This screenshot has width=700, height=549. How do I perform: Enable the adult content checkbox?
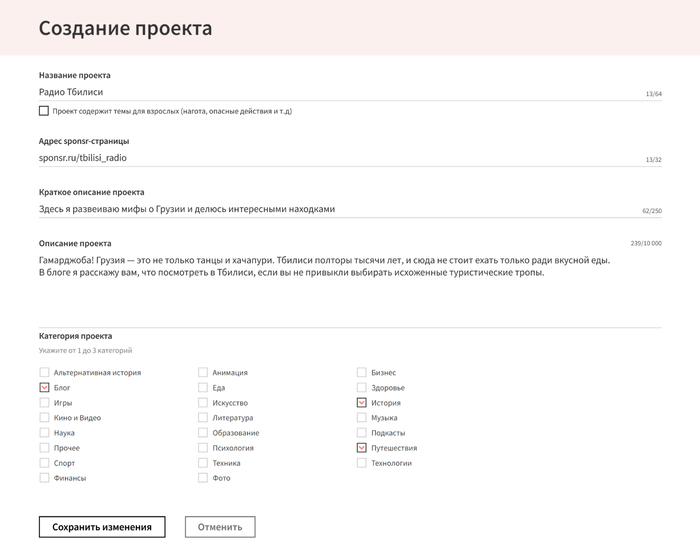[44, 111]
